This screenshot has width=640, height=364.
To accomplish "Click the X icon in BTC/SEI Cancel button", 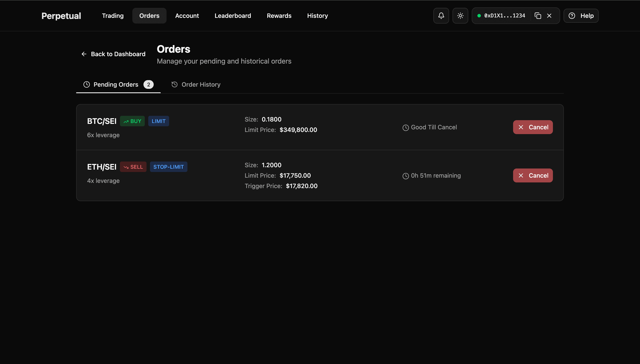I will coord(521,127).
